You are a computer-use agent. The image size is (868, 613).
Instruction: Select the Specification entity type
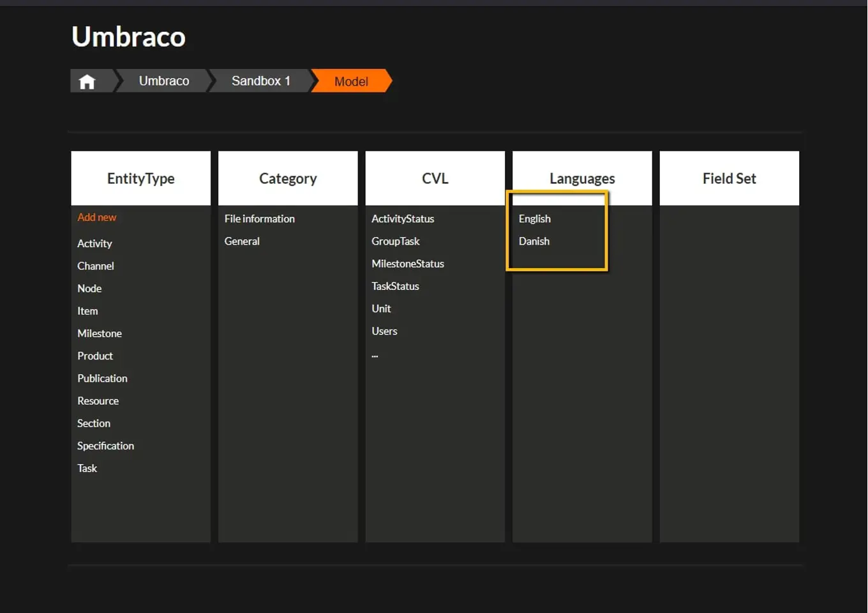(x=106, y=446)
